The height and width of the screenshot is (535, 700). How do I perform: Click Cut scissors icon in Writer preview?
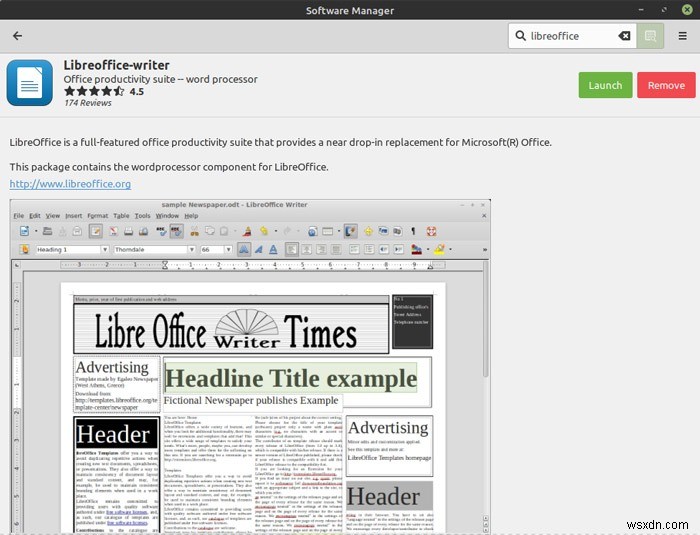coord(194,231)
